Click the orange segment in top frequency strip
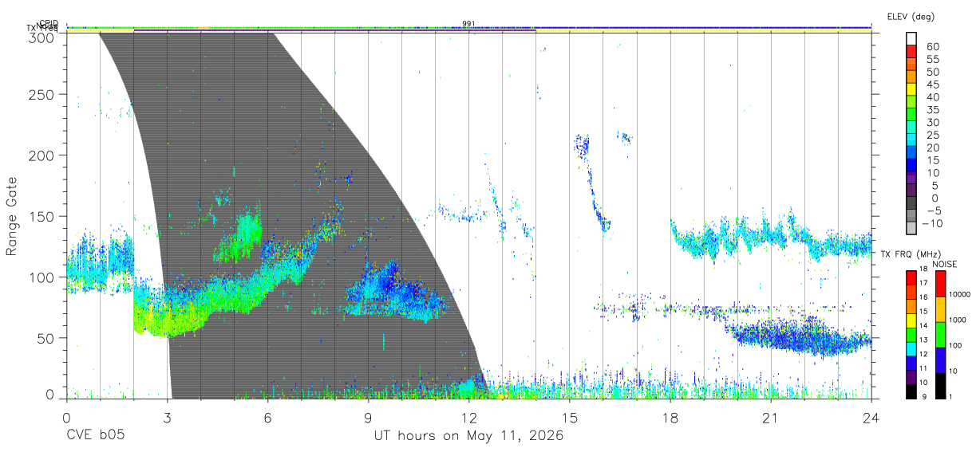The image size is (980, 452). pyautogui.click(x=204, y=27)
